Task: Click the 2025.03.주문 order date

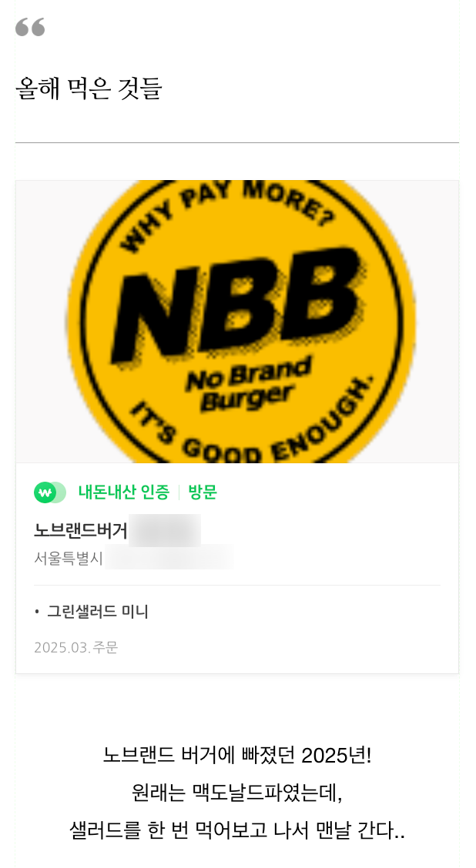Action: click(76, 648)
